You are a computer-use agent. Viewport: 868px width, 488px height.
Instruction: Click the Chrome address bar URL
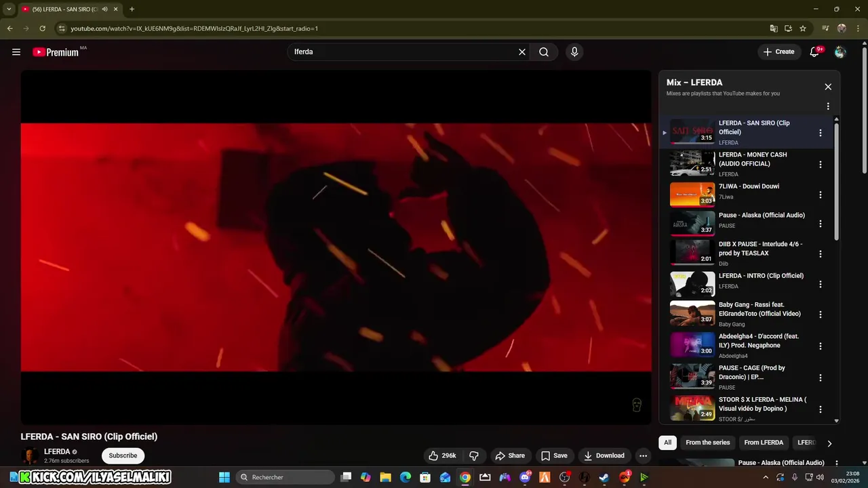(194, 28)
